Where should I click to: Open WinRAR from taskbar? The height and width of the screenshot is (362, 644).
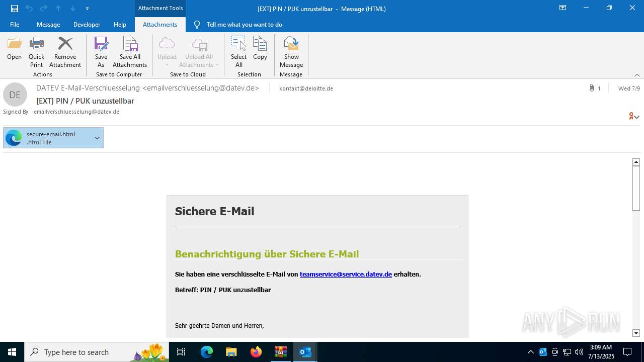[x=280, y=352]
